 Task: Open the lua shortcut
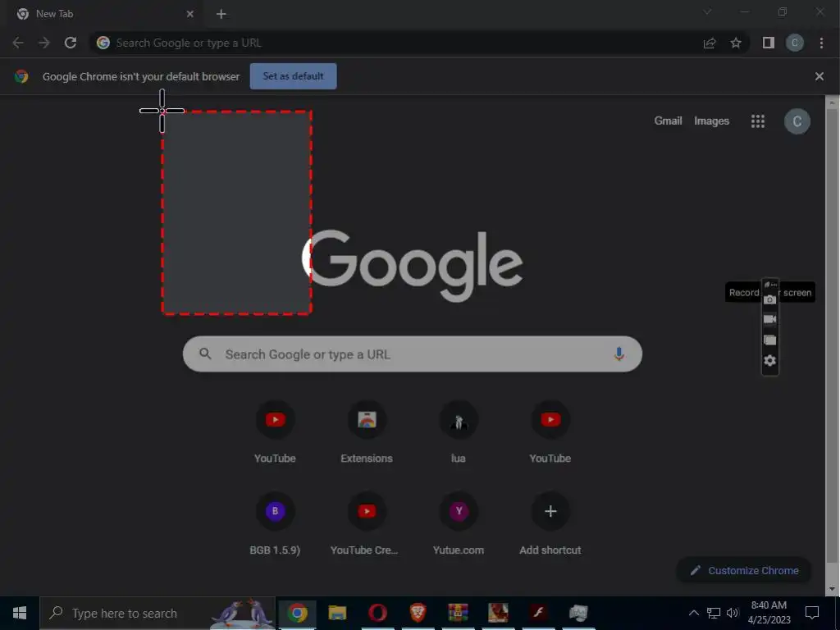pyautogui.click(x=458, y=432)
